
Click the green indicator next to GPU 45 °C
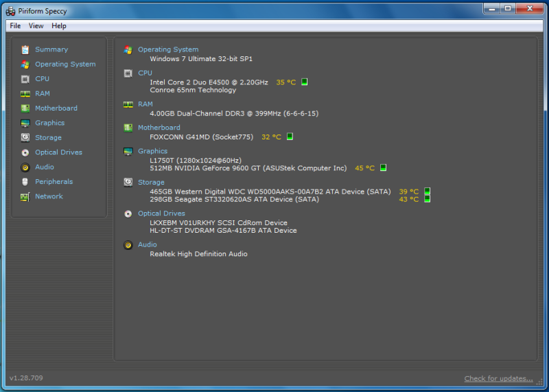[383, 168]
